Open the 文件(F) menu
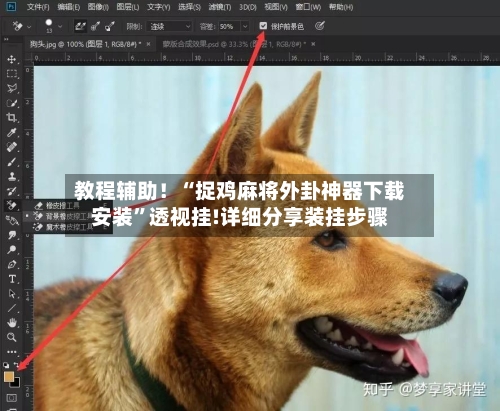Viewport: 500px width, 411px height. (x=38, y=7)
